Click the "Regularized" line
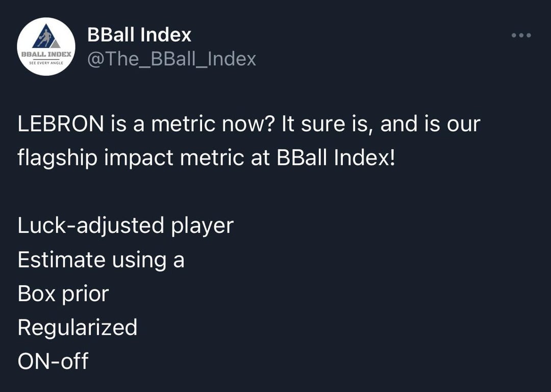Viewport: 551px width, 392px height. pyautogui.click(x=78, y=327)
